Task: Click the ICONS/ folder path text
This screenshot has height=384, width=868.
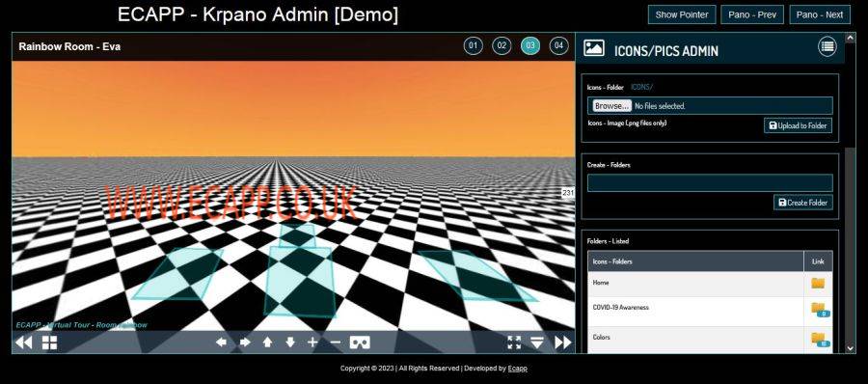Action: [x=641, y=87]
